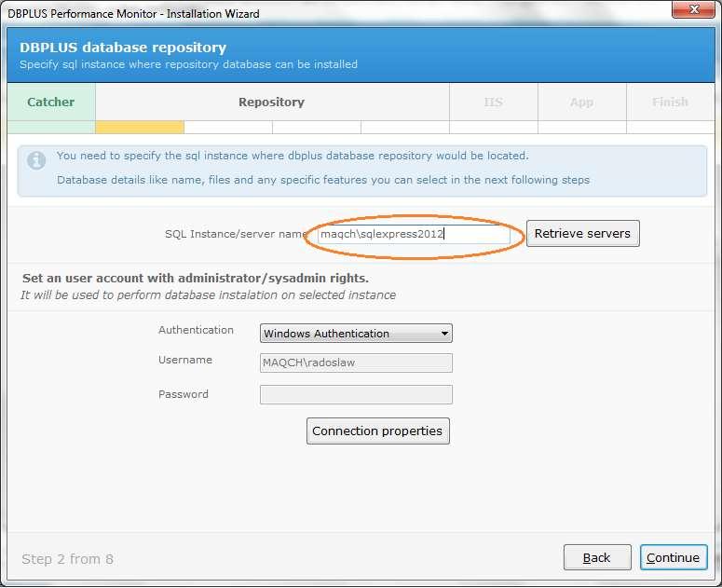722x588 pixels.
Task: Click the 'Authentication' label
Action: 196,330
